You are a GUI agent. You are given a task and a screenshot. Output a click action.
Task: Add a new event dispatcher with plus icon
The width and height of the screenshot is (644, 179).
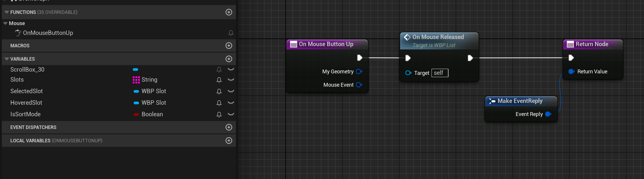click(229, 127)
